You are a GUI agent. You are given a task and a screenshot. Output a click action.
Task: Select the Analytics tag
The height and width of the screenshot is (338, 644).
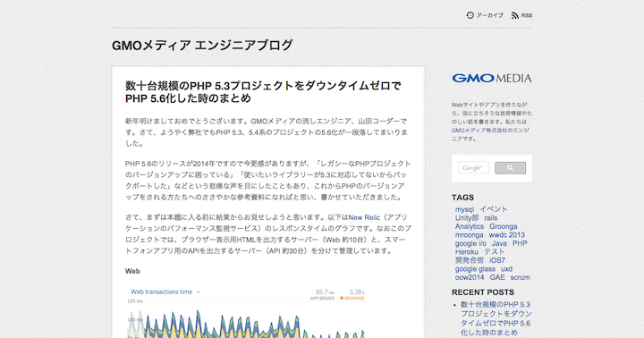470,226
